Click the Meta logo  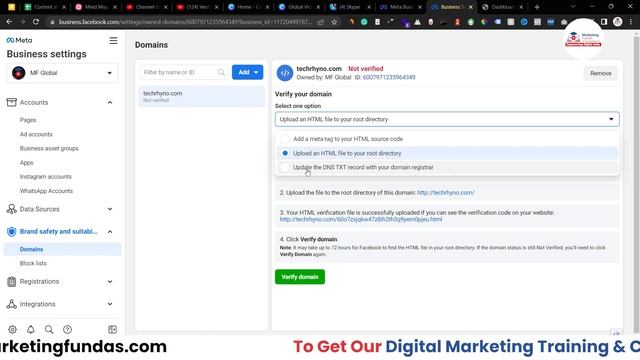coord(19,40)
